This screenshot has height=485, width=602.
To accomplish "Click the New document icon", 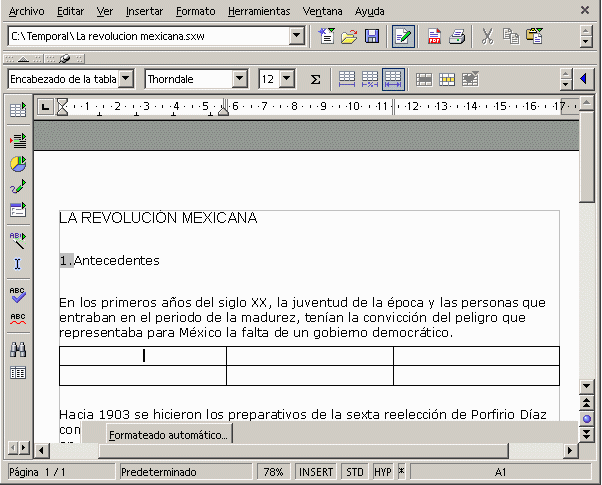I will pos(326,36).
